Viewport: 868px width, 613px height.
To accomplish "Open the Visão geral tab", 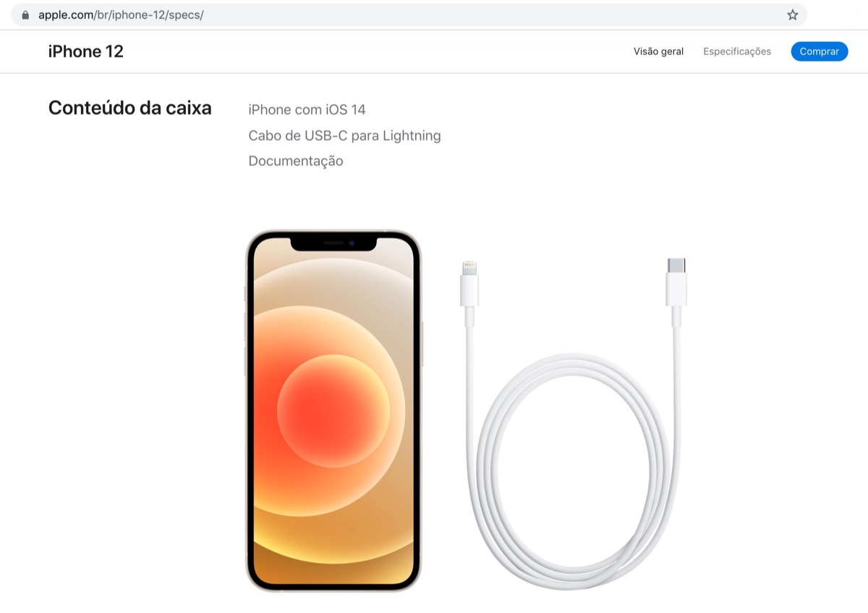I will point(658,51).
